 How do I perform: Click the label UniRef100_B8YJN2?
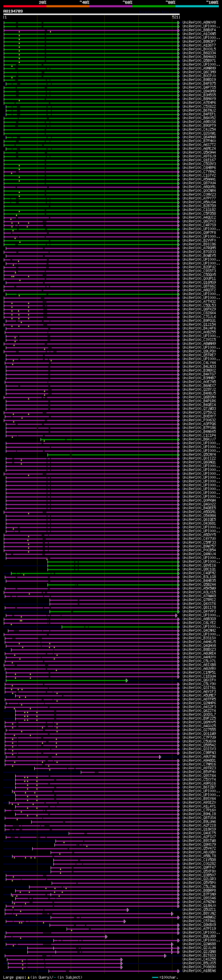[199, 913]
